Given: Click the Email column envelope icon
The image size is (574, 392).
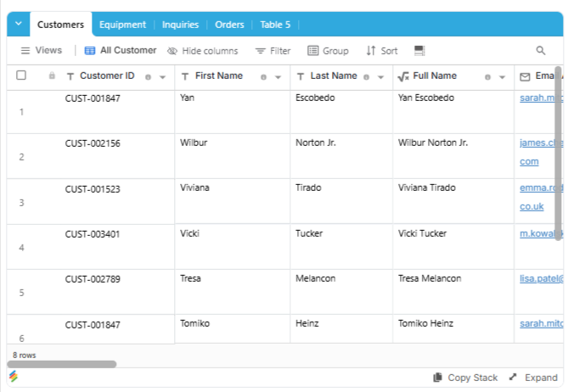Looking at the screenshot, I should pyautogui.click(x=525, y=77).
